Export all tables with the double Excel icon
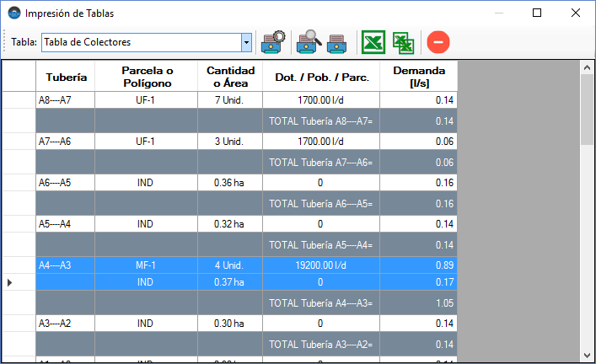Image resolution: width=596 pixels, height=364 pixels. click(x=403, y=43)
